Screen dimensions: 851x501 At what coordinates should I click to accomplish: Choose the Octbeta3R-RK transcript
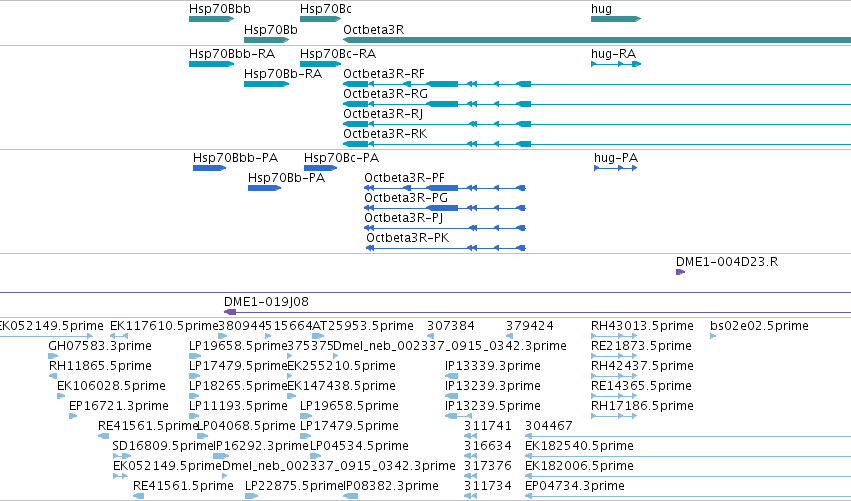tap(597, 144)
